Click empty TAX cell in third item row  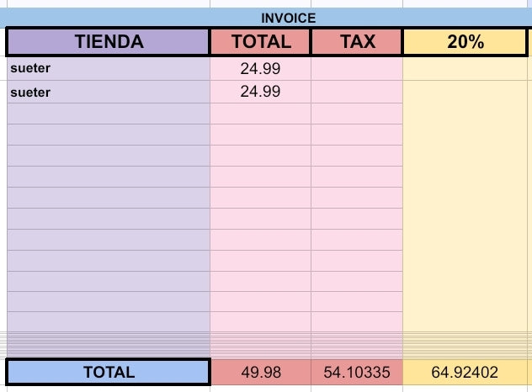[356, 114]
